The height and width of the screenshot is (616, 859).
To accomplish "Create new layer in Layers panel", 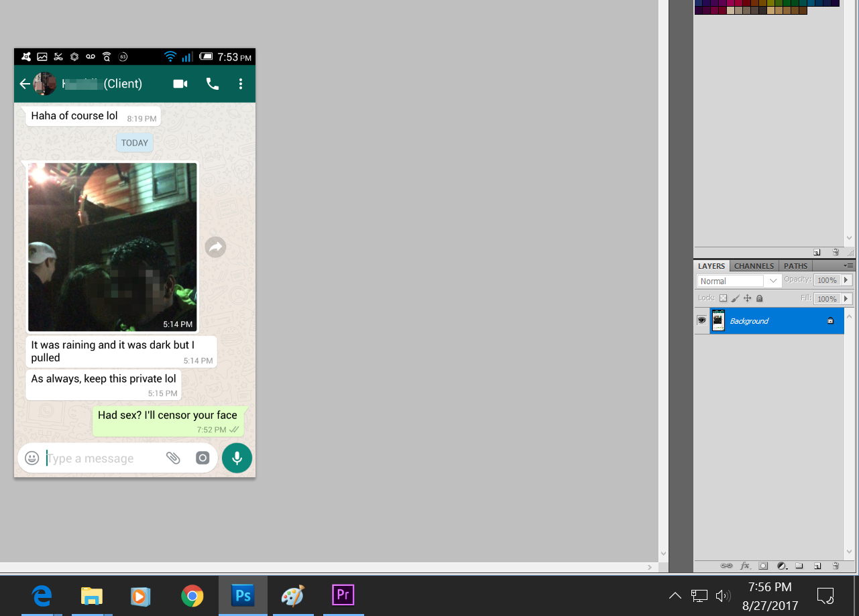I will [x=817, y=566].
